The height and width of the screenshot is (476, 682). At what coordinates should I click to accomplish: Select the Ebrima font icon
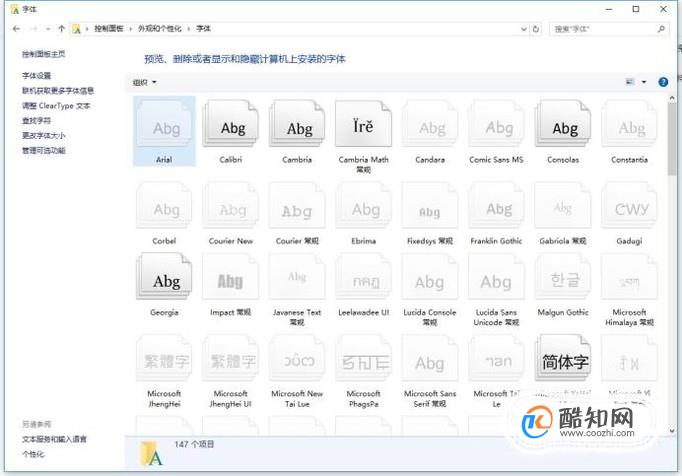click(364, 206)
